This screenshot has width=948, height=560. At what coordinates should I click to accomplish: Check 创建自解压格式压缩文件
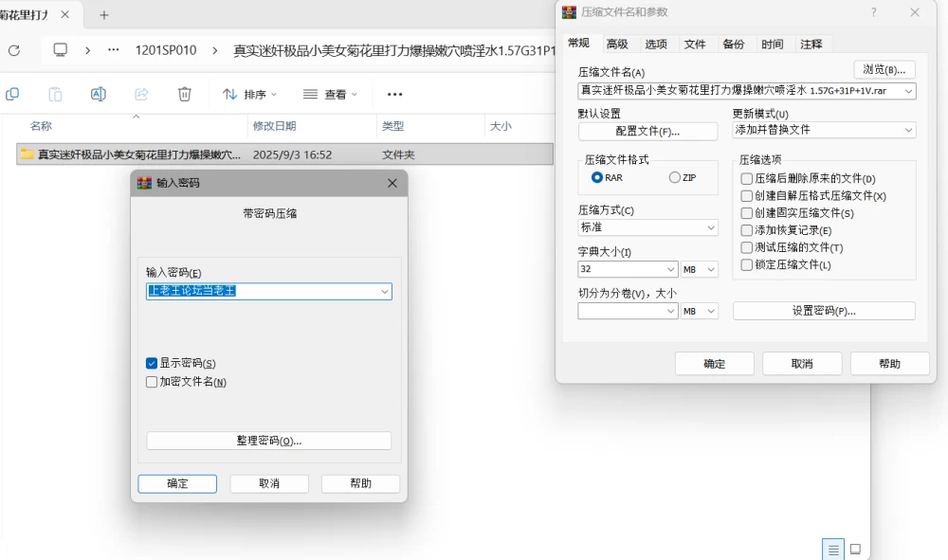click(x=747, y=196)
